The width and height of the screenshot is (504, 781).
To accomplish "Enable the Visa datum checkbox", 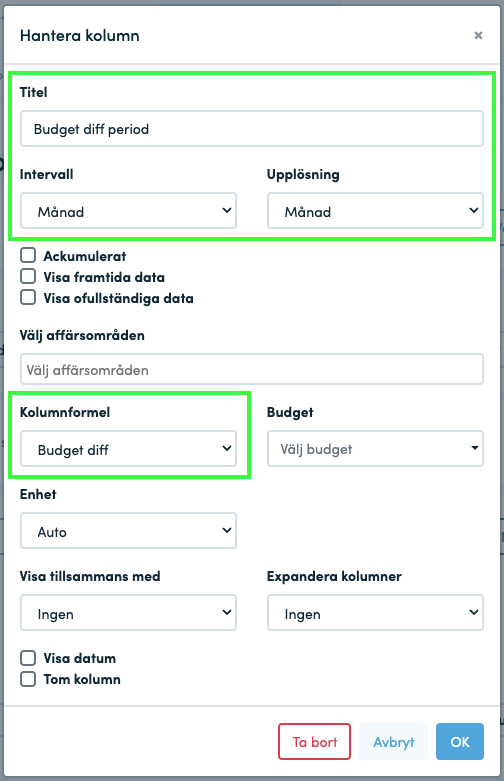I will point(28,657).
